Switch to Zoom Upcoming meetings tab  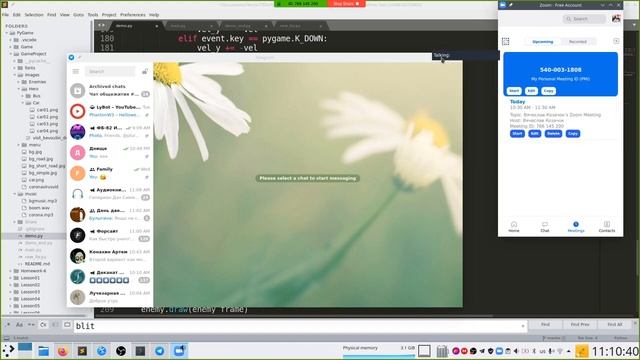[542, 42]
